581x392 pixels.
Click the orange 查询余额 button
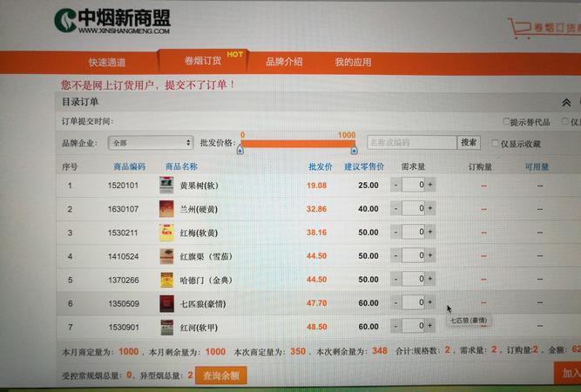point(221,375)
